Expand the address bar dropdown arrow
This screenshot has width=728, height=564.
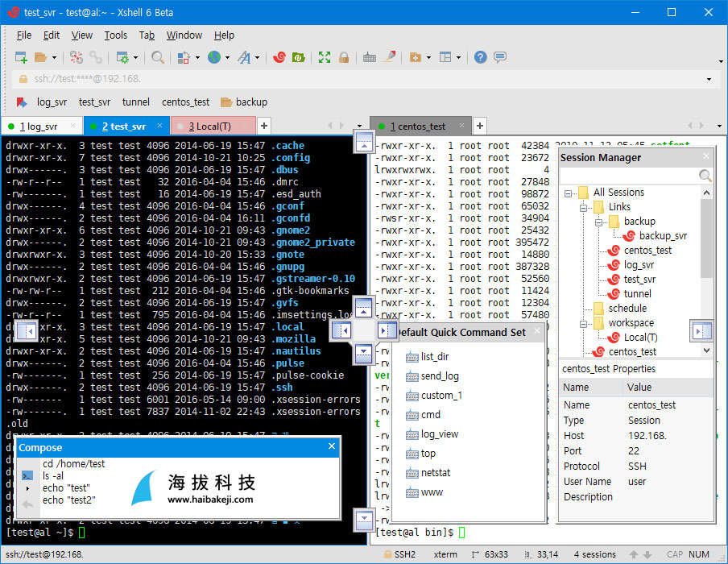[x=709, y=79]
